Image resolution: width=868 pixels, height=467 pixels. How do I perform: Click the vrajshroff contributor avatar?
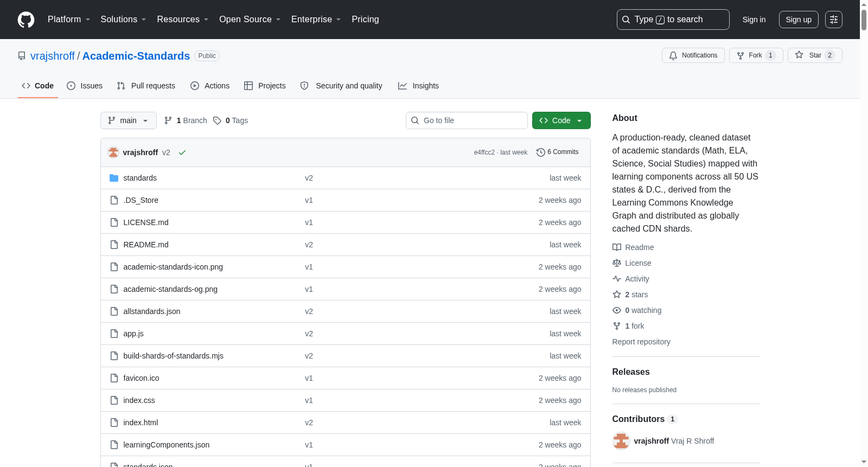(621, 441)
